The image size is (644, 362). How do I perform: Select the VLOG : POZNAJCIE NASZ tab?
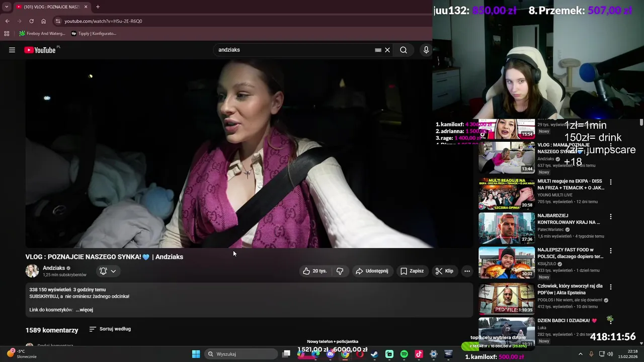[x=51, y=7]
